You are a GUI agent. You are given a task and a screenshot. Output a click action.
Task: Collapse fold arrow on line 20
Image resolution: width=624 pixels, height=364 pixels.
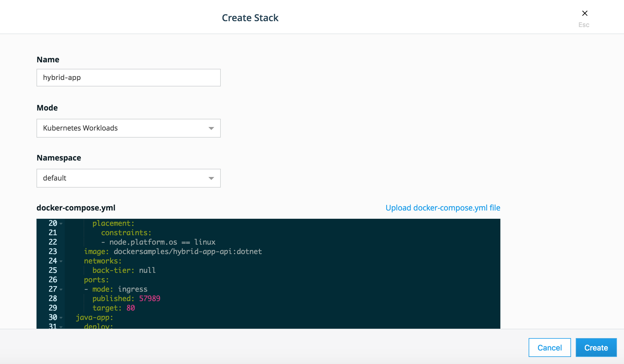[61, 224]
